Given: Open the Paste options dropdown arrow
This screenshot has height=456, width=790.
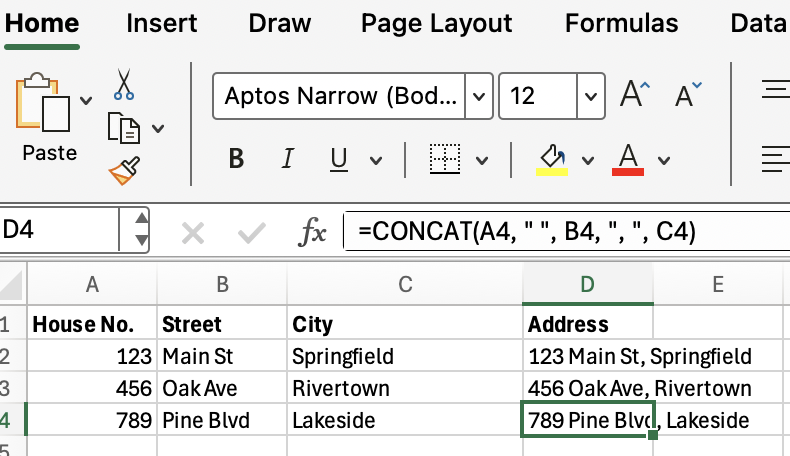Looking at the screenshot, I should pos(86,101).
